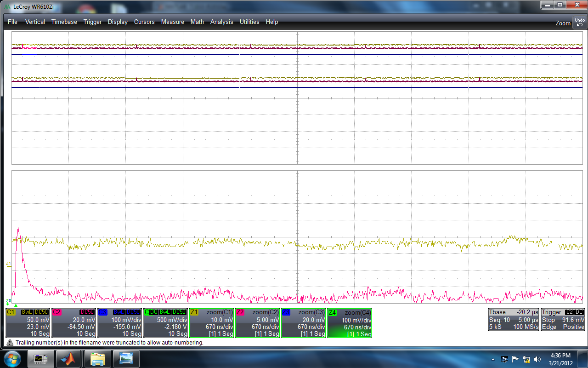
Task: Click the warning icon in status message bar
Action: (x=10, y=343)
